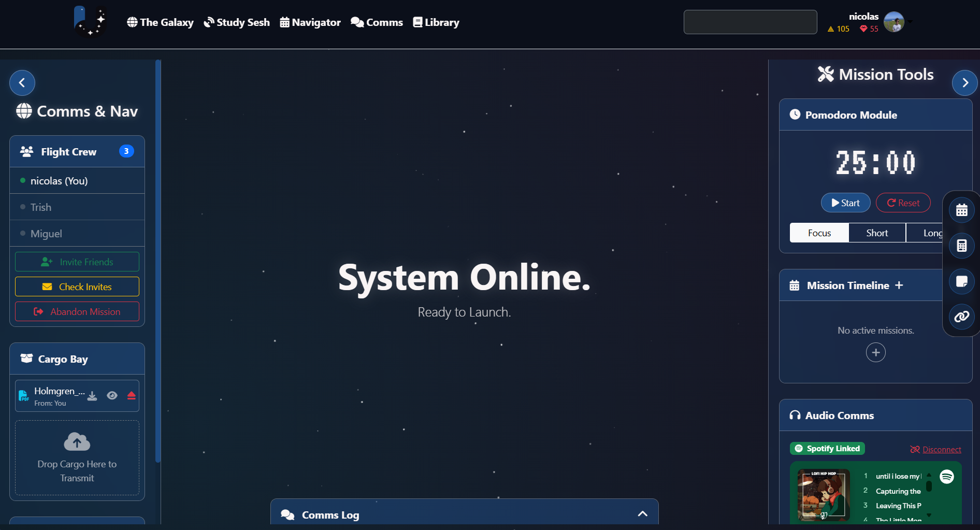Collapse the Comms & Nav left panel
Image resolution: width=980 pixels, height=530 pixels.
[x=22, y=83]
